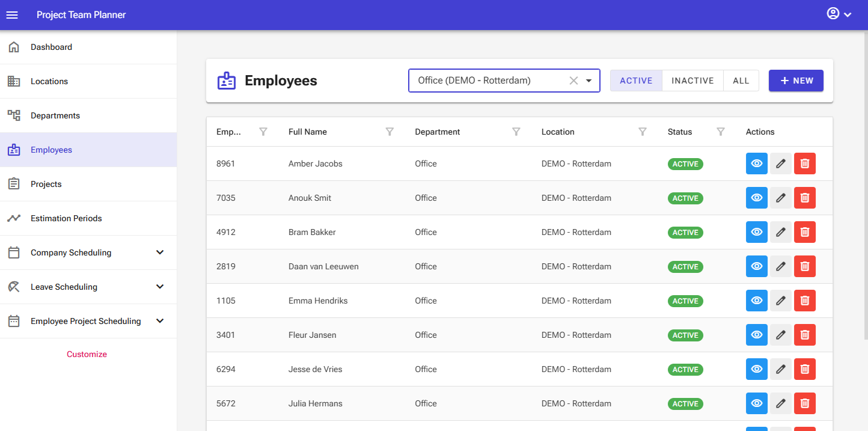Screen dimensions: 868x431
Task: Open Projects in sidebar
Action: click(88, 184)
